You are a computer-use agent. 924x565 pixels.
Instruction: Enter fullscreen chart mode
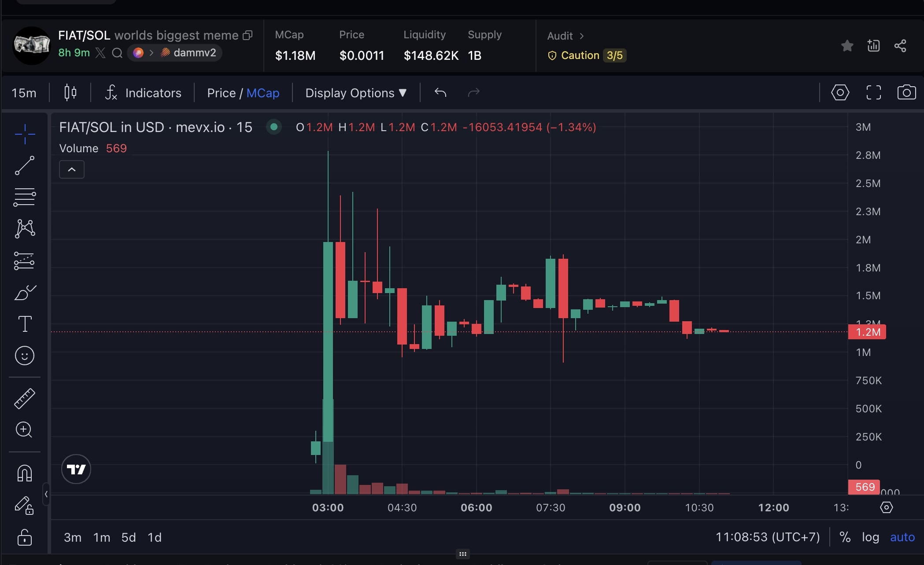873,92
